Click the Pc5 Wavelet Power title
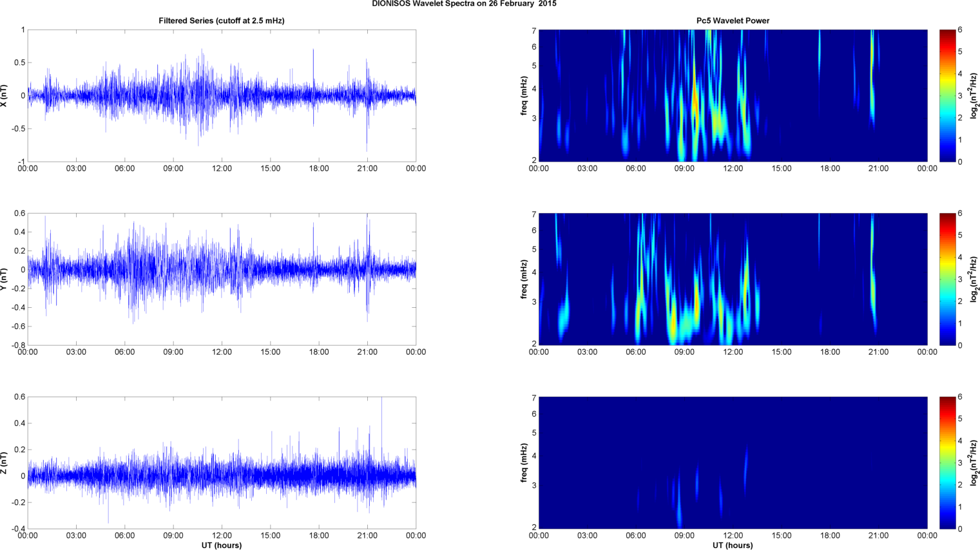The width and height of the screenshot is (980, 550). click(733, 21)
